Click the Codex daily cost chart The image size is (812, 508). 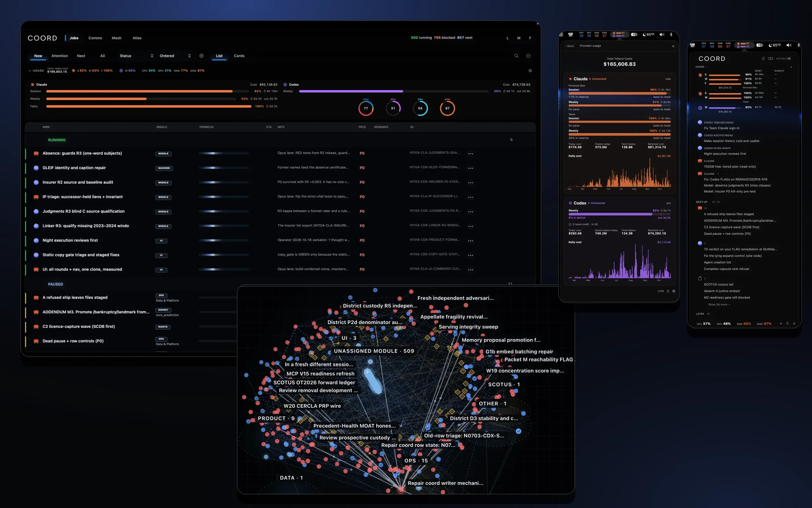(x=619, y=261)
